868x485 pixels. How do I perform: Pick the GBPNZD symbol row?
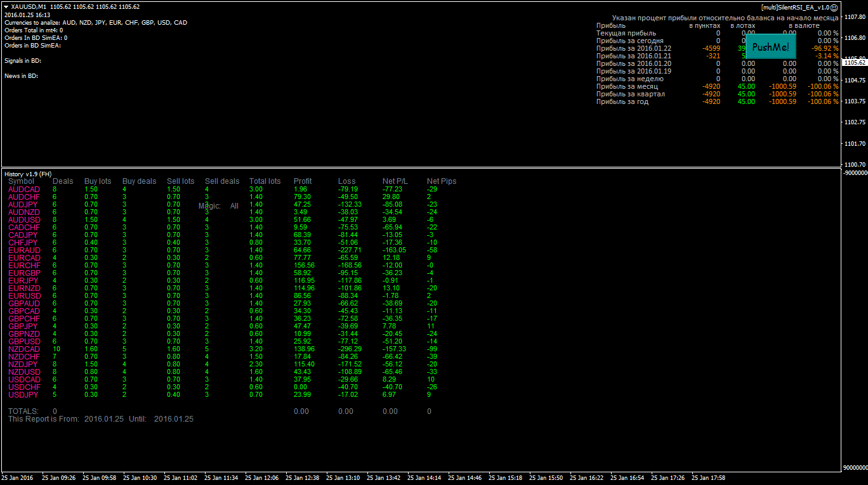pyautogui.click(x=24, y=333)
